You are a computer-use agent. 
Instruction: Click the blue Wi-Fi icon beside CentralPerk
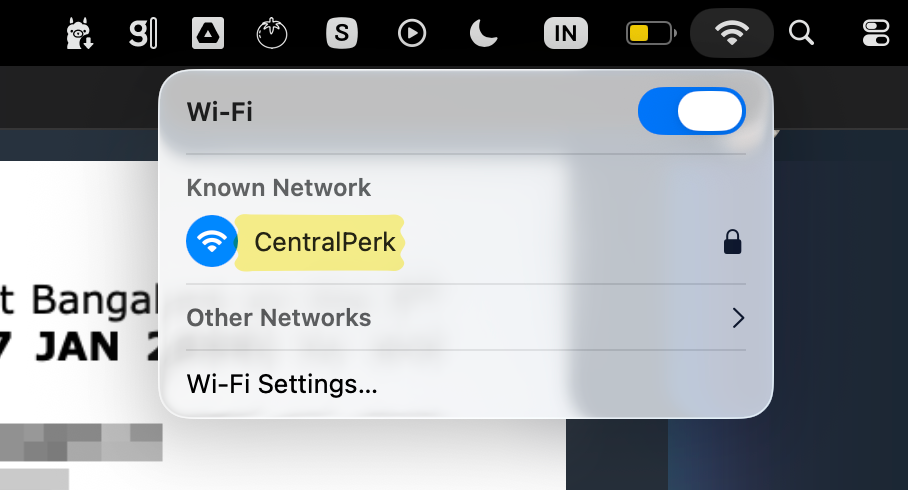coord(211,242)
